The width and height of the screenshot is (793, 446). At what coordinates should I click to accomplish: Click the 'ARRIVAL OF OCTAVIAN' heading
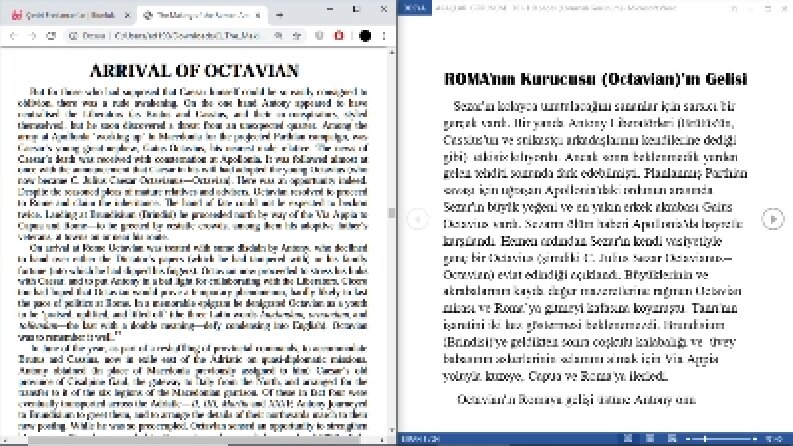pyautogui.click(x=194, y=70)
